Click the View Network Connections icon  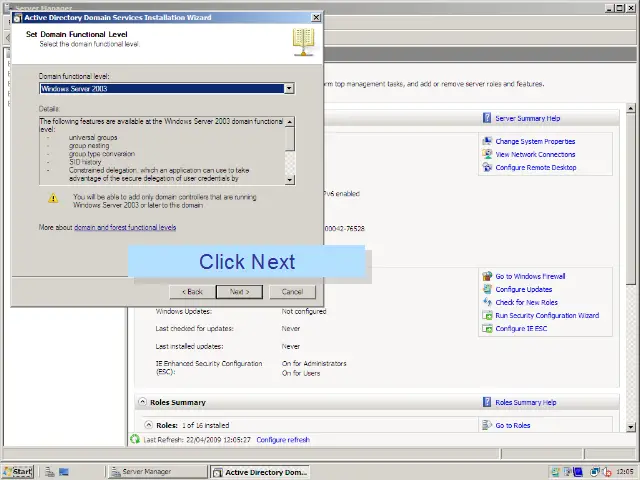487,154
